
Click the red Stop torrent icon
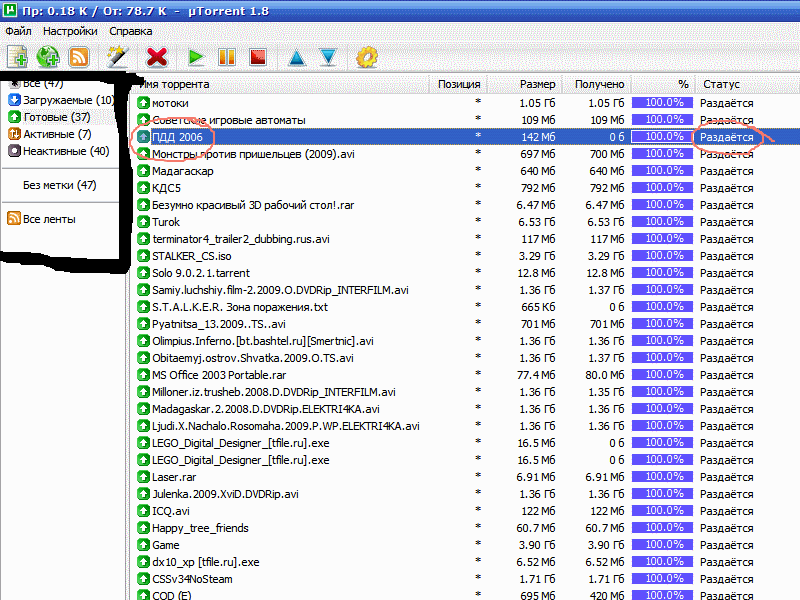click(x=258, y=57)
